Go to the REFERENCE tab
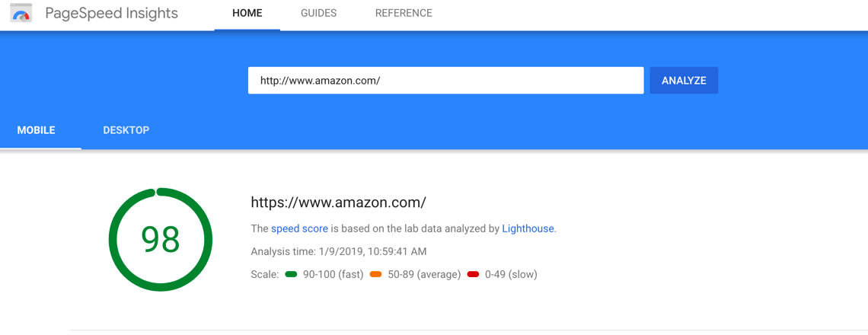 tap(404, 13)
